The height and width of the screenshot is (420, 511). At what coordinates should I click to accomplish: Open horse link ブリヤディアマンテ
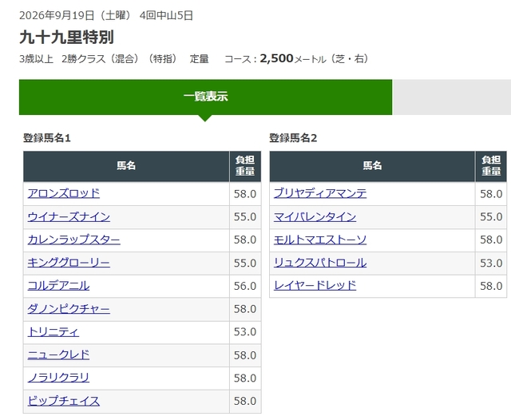tap(320, 193)
